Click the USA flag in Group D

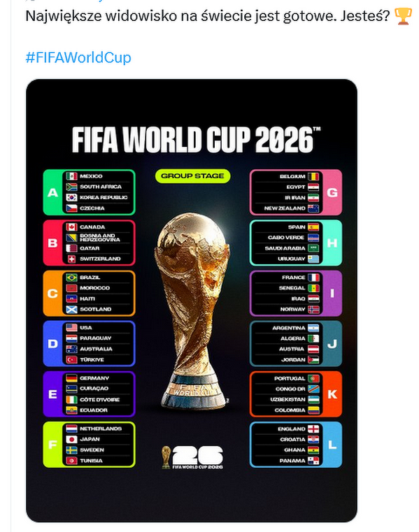tap(71, 327)
